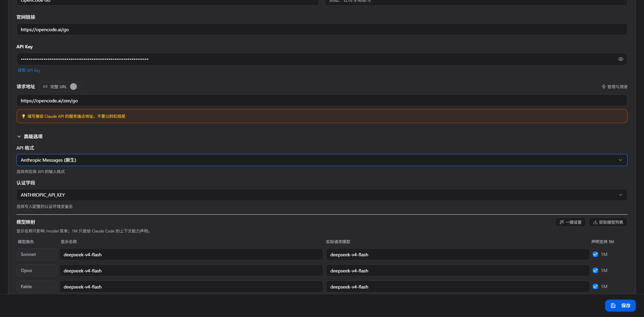Focus the 请求地址 endpoint field
644x317 pixels.
point(322,100)
